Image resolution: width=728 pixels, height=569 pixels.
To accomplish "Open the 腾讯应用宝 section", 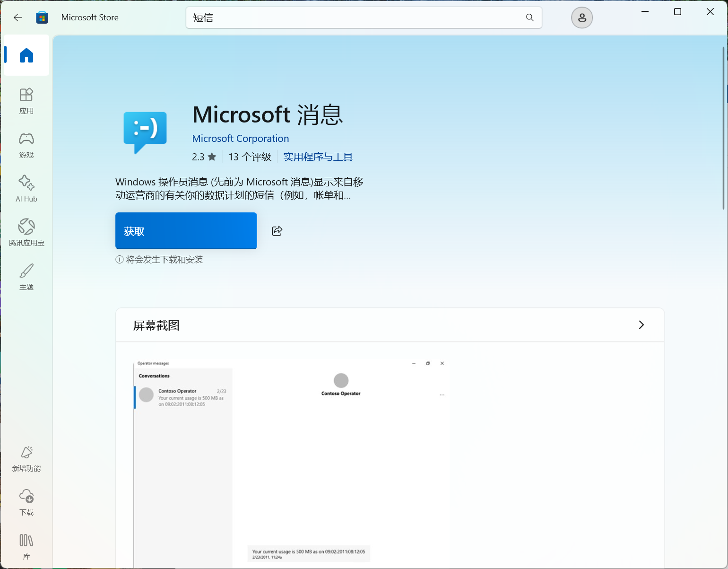I will click(x=26, y=233).
